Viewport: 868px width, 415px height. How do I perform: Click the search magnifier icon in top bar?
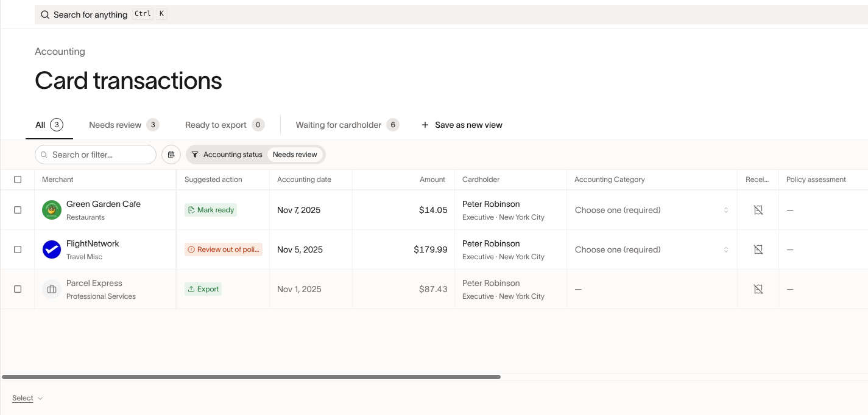click(x=45, y=15)
